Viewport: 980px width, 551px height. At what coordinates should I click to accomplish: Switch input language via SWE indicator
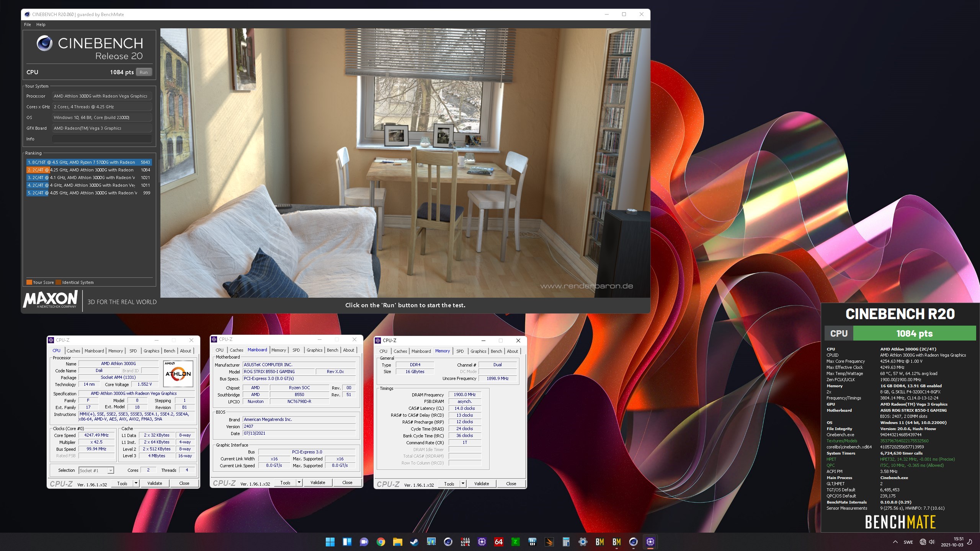908,542
